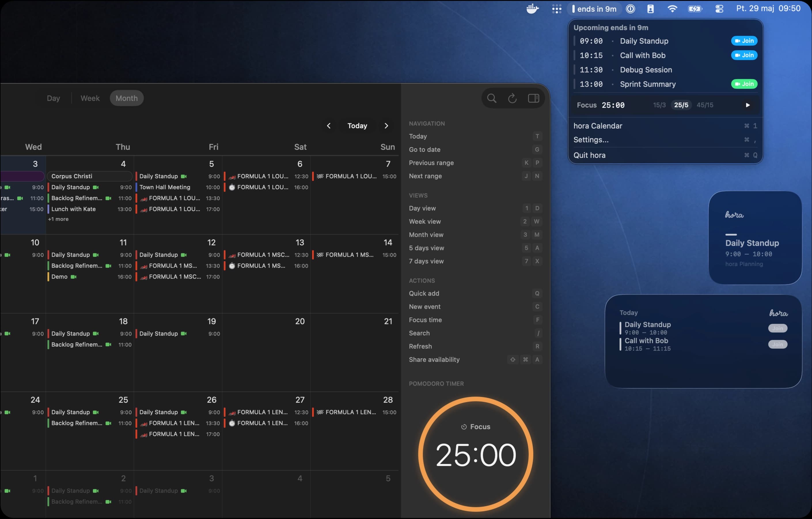Image resolution: width=812 pixels, height=519 pixels.
Task: Open hora Calendar from menu
Action: (665, 126)
